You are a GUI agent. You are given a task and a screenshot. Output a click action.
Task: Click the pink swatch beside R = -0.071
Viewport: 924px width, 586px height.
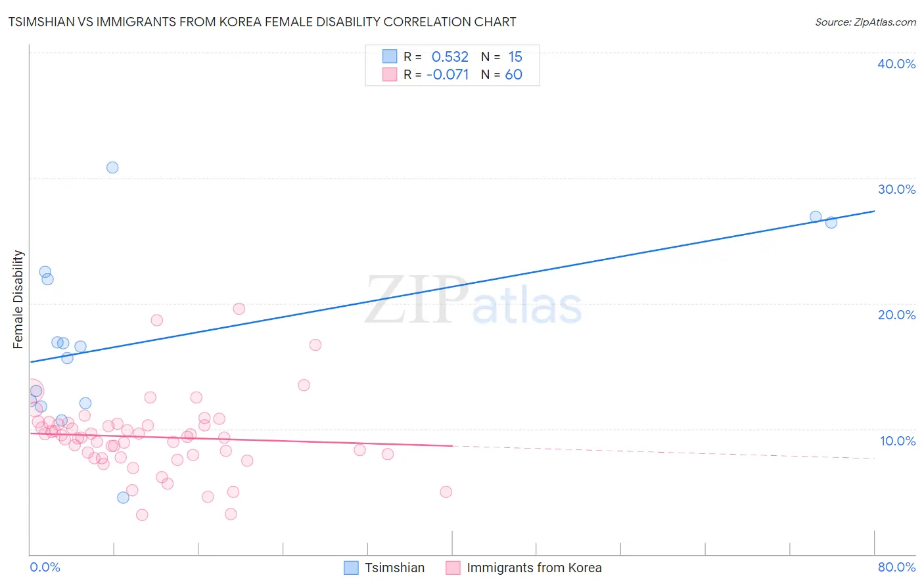click(390, 74)
